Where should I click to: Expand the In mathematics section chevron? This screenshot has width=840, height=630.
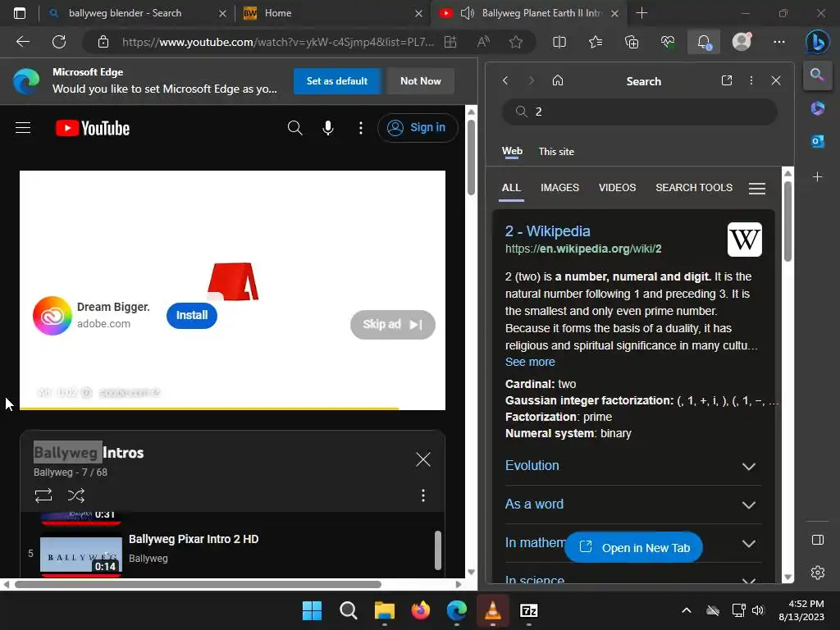(748, 544)
